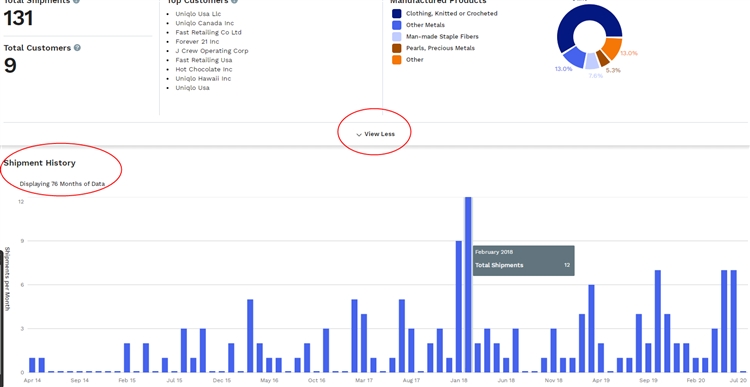This screenshot has width=750, height=387.
Task: Open the Fast Retailing Usa customer
Action: (x=204, y=60)
